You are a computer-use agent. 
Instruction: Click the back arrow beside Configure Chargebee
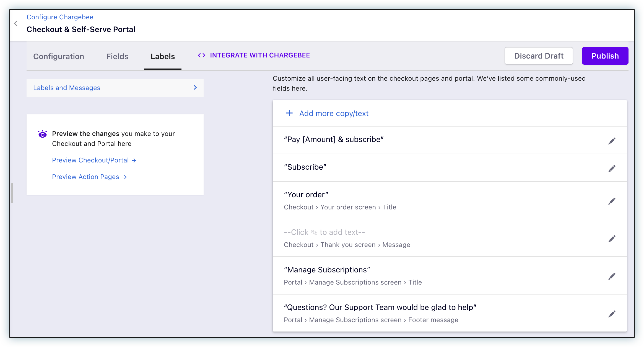pos(16,23)
